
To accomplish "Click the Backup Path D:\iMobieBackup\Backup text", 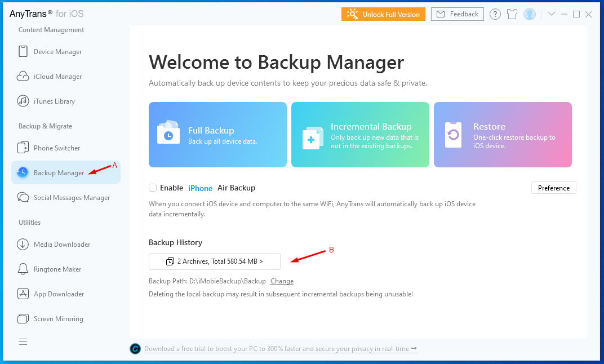I will (207, 281).
